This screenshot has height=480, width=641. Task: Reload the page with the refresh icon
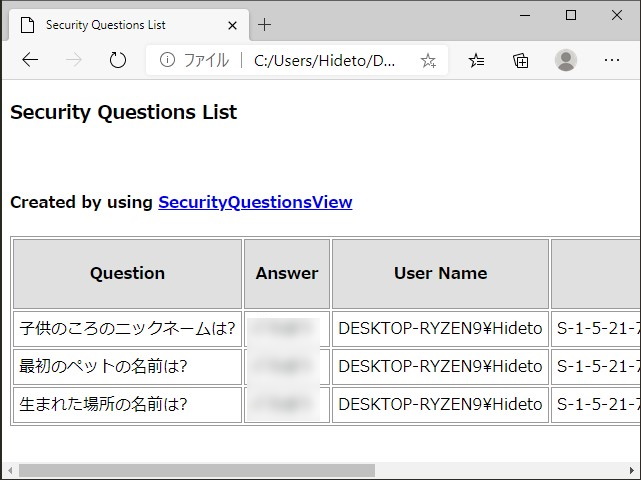[118, 60]
